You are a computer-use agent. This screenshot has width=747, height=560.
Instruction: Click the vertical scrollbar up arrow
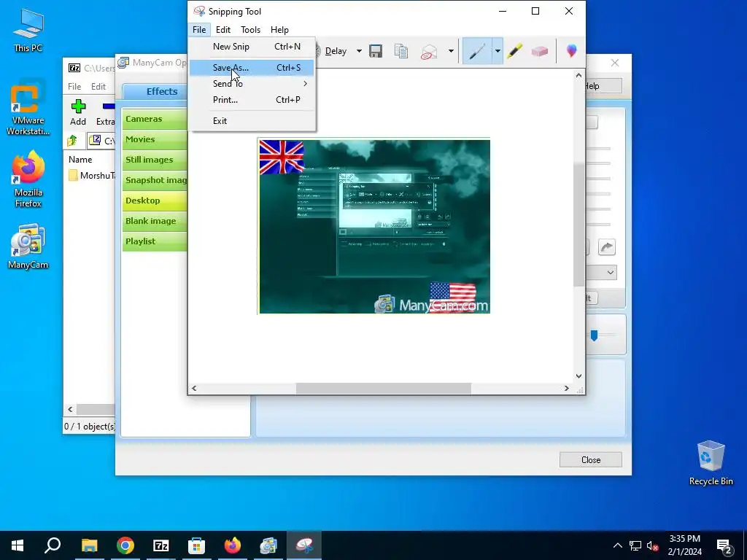[x=578, y=75]
